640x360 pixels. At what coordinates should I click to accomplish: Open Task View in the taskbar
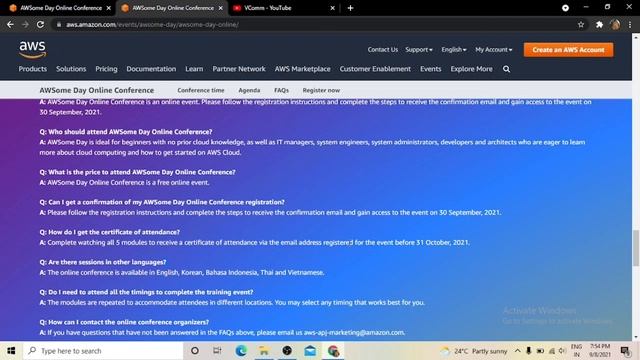tap(217, 351)
